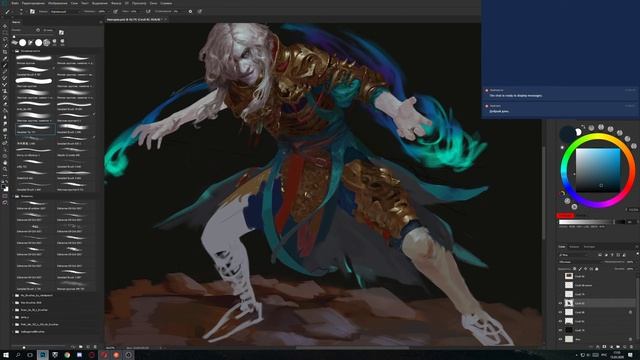Open the Brushes panel flyout menu
Image resolution: width=640 pixels, height=360 pixels.
(101, 22)
